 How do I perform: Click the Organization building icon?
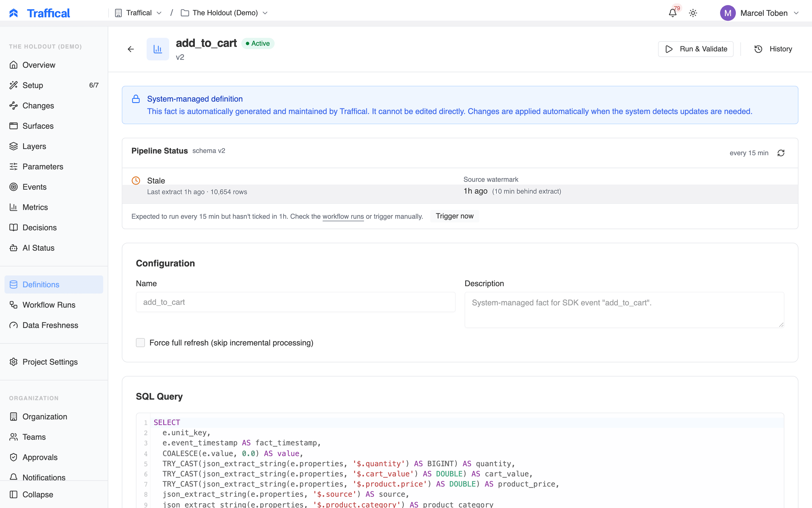[14, 417]
